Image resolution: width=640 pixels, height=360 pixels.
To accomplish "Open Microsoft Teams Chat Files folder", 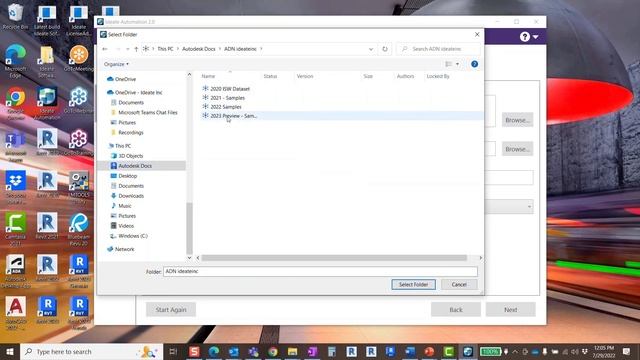I will (144, 113).
